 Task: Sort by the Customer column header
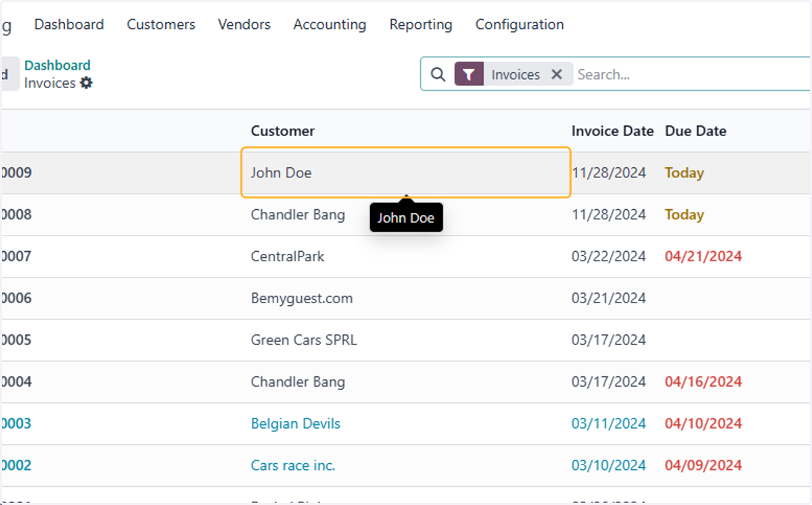pyautogui.click(x=283, y=131)
